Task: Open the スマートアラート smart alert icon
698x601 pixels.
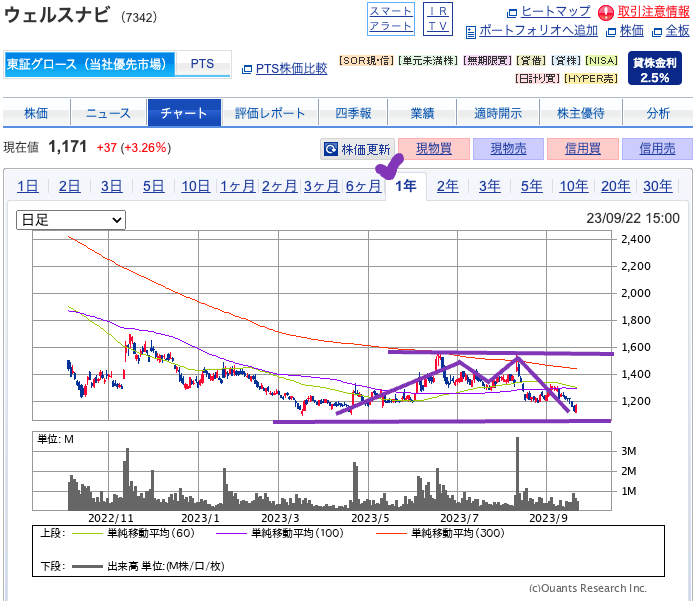Action: tap(391, 19)
